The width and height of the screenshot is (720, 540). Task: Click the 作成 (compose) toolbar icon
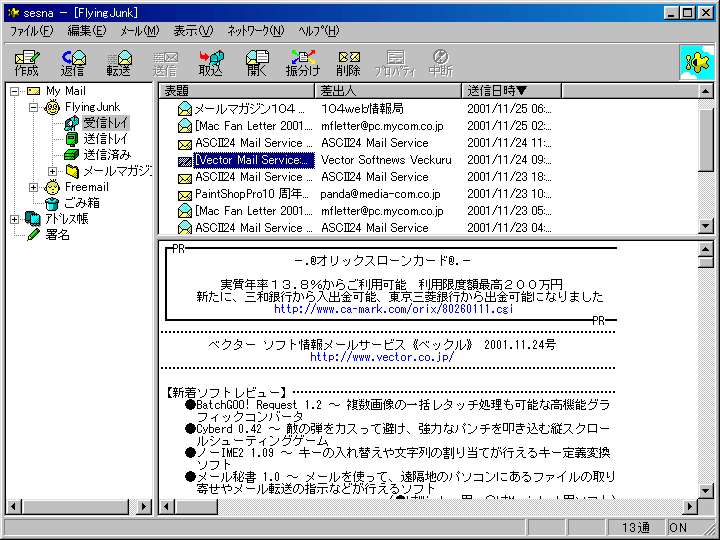click(27, 63)
